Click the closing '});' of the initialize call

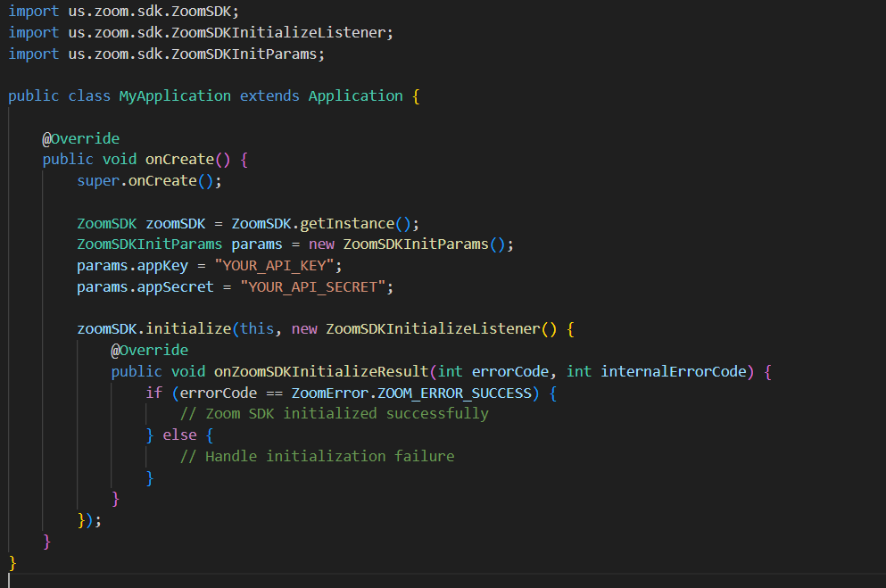[89, 520]
